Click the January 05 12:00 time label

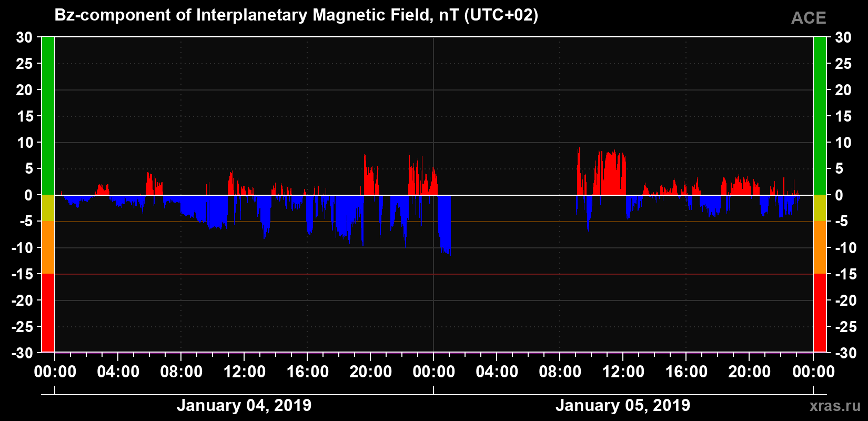click(x=623, y=372)
